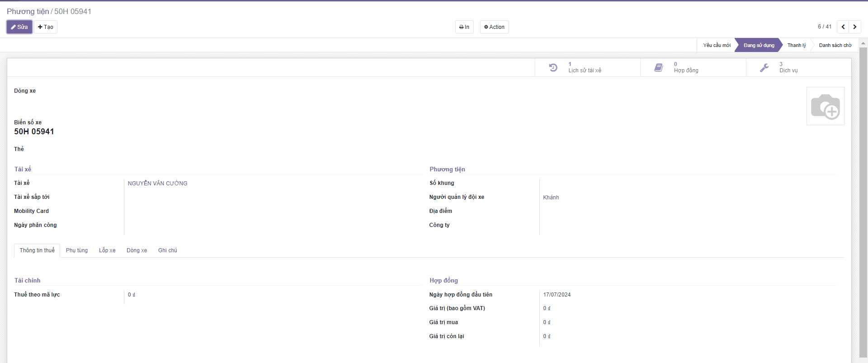Click the Hợp đồng book icon
Image resolution: width=868 pixels, height=363 pixels.
[659, 68]
